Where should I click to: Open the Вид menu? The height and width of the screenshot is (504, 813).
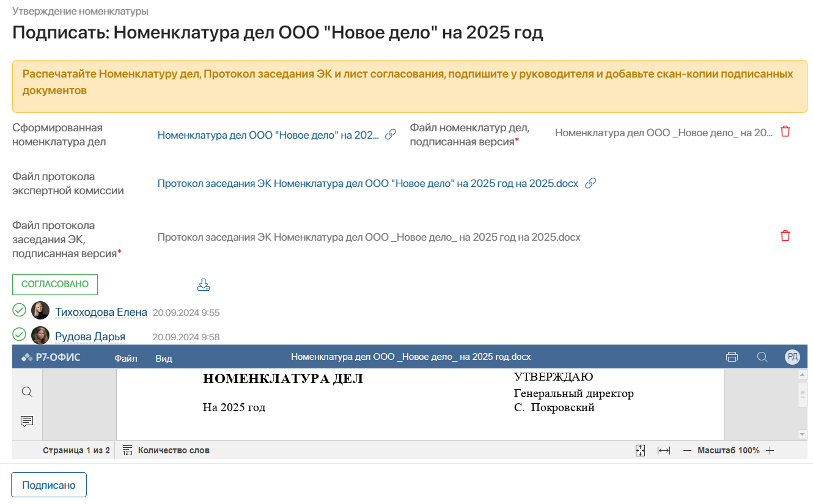coord(164,359)
